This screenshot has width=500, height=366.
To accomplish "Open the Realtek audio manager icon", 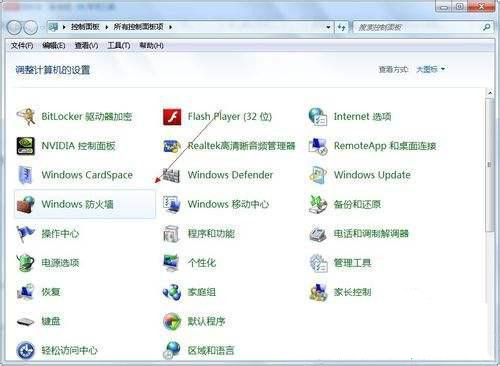I will click(172, 146).
